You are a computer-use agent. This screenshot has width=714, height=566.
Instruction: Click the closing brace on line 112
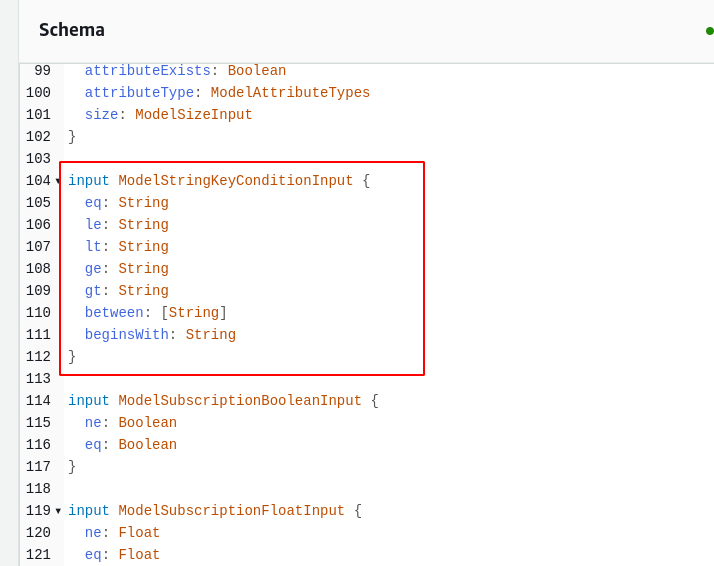[x=72, y=357]
